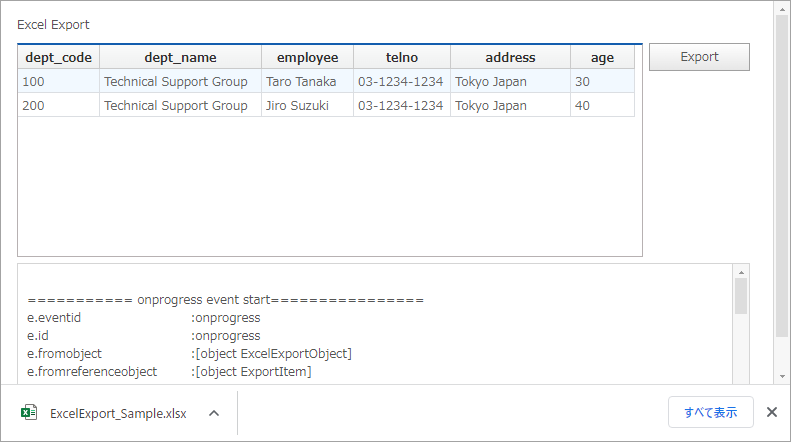
Task: Click the log area scroll up arrow
Action: (741, 272)
